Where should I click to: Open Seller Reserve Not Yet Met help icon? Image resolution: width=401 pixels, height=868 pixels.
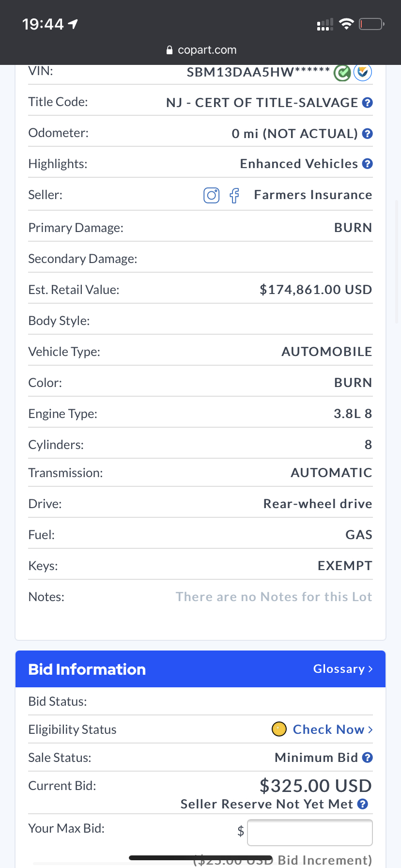[x=363, y=804]
